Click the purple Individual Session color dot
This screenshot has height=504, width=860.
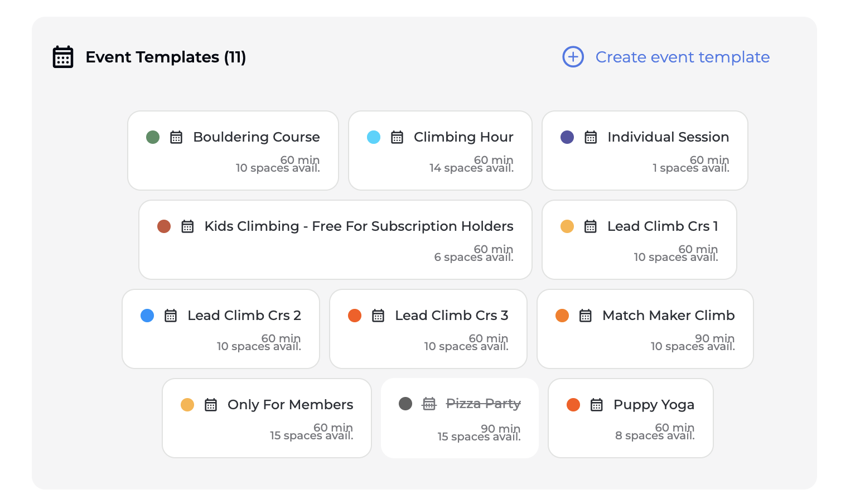[x=567, y=137]
